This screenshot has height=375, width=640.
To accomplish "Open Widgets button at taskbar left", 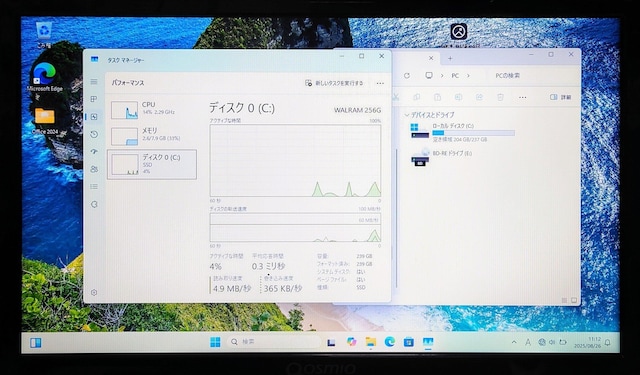I will pos(36,343).
